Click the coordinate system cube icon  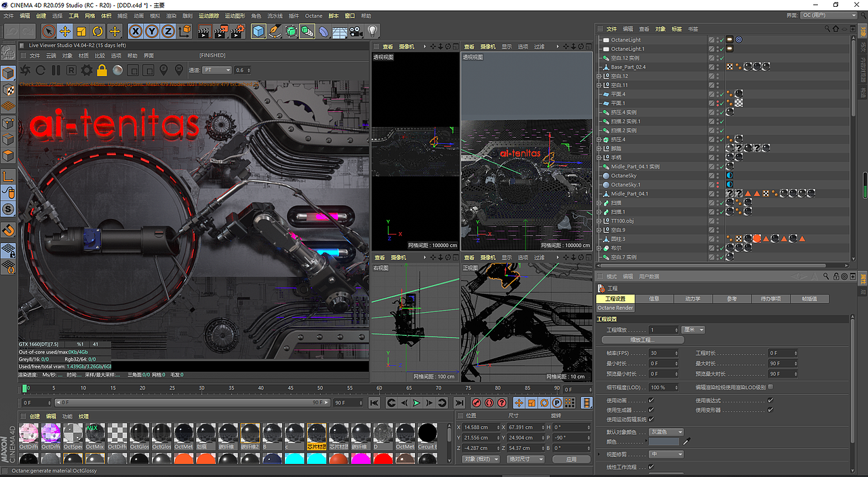point(184,31)
